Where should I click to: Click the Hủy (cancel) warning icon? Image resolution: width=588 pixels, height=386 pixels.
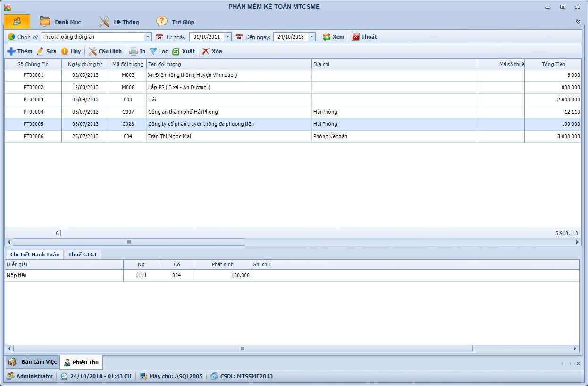(x=65, y=51)
